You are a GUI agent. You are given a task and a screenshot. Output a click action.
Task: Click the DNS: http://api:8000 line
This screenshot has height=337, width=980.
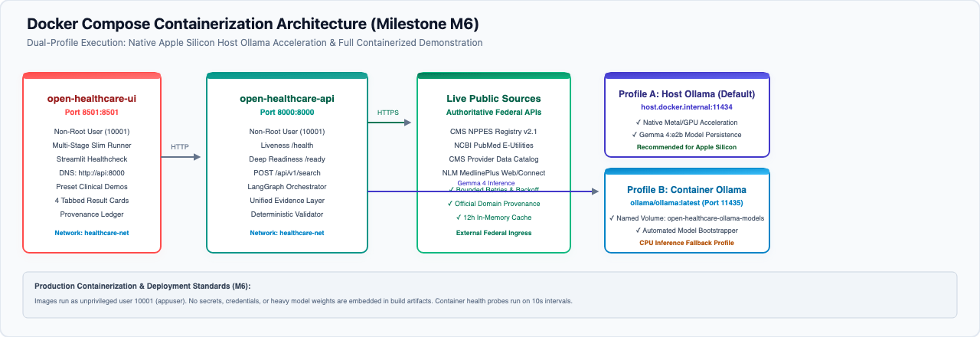92,173
